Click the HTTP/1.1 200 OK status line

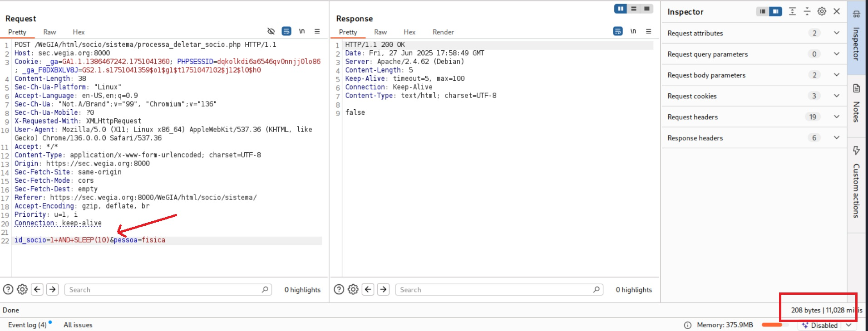point(375,44)
